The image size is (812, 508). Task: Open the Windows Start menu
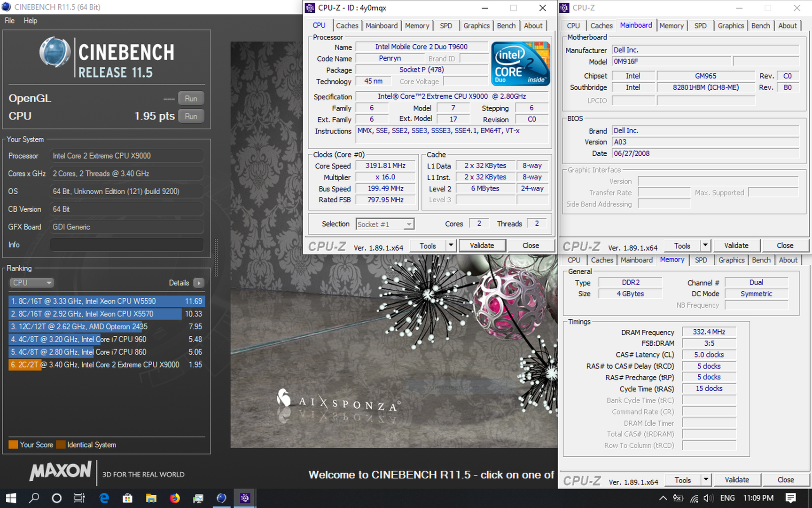click(11, 498)
